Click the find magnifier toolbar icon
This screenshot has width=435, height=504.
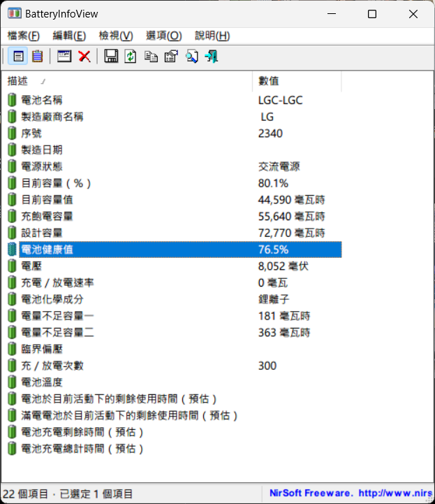191,56
